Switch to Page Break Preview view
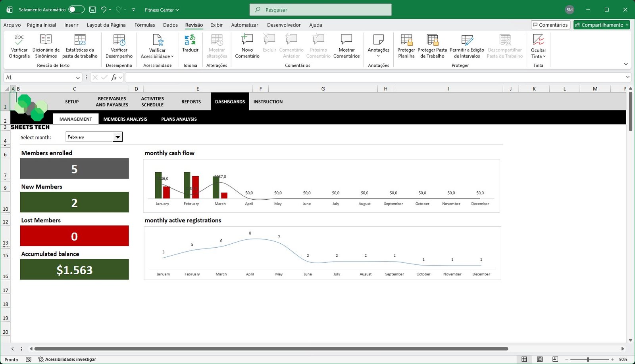 (x=555, y=359)
